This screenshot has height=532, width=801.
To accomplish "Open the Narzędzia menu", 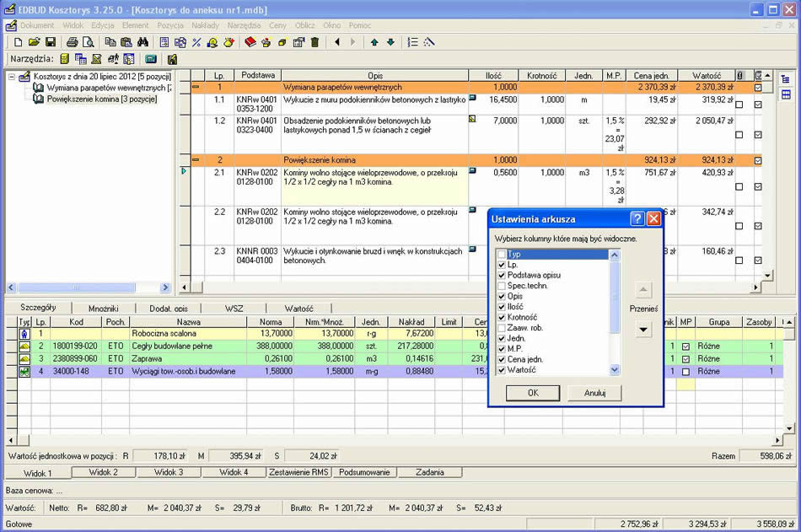I will (x=244, y=25).
